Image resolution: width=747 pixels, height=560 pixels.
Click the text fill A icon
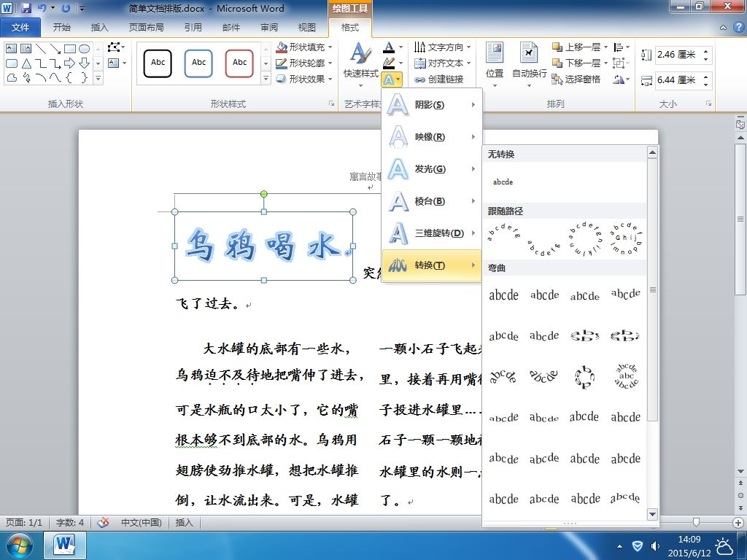click(x=389, y=47)
